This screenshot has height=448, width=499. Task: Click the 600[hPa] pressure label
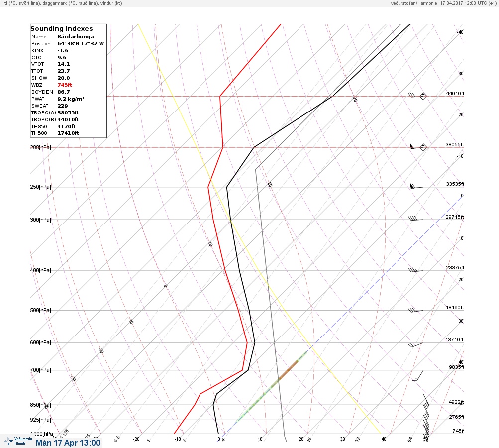click(x=40, y=343)
